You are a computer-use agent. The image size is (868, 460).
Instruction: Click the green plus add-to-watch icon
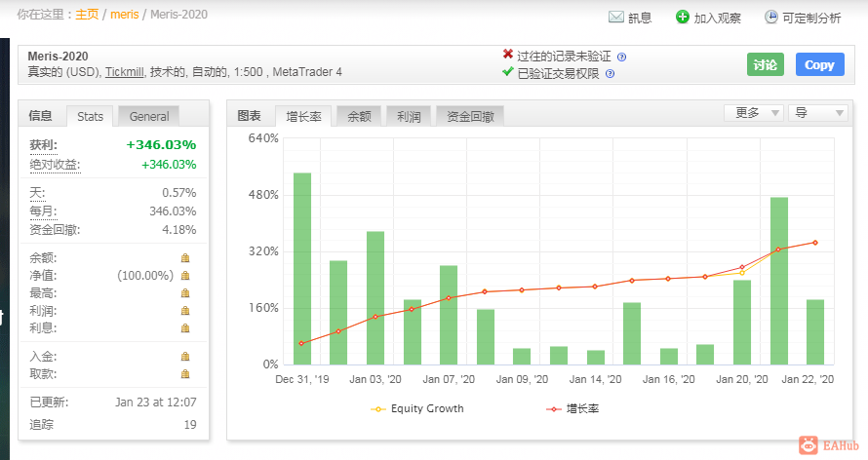point(682,18)
